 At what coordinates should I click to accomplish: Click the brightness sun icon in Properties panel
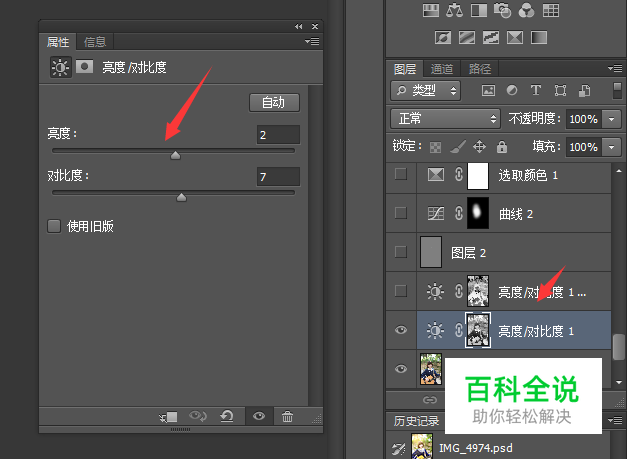point(60,67)
